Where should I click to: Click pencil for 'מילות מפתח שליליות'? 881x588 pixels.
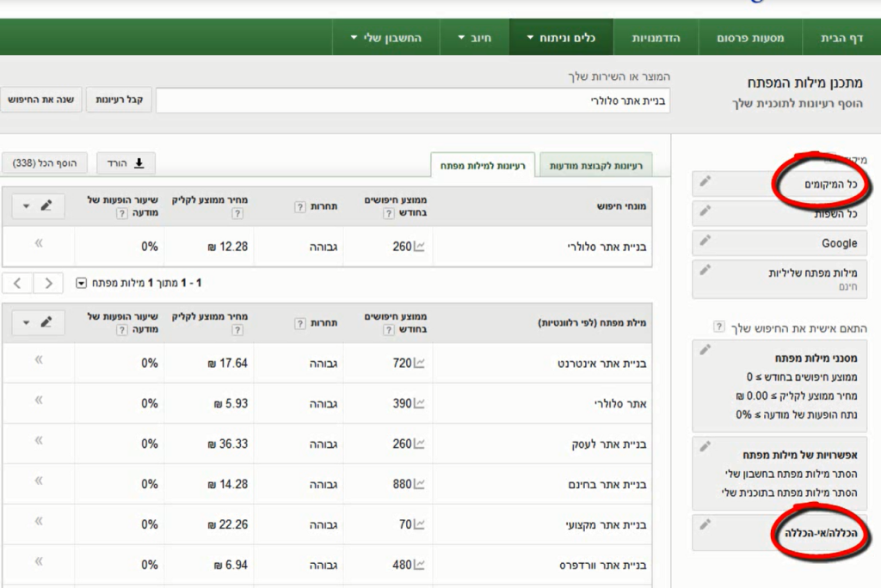pyautogui.click(x=705, y=270)
